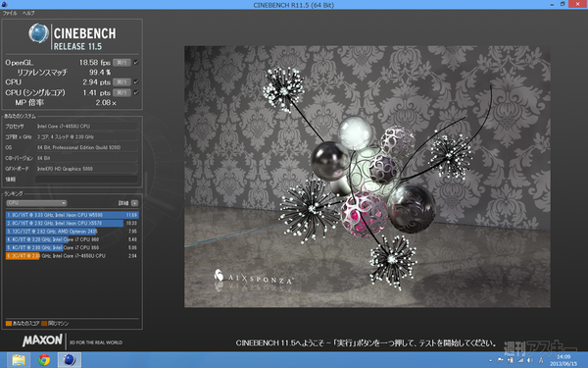Click the MAXON logo
This screenshot has height=368, width=588.
pos(42,341)
